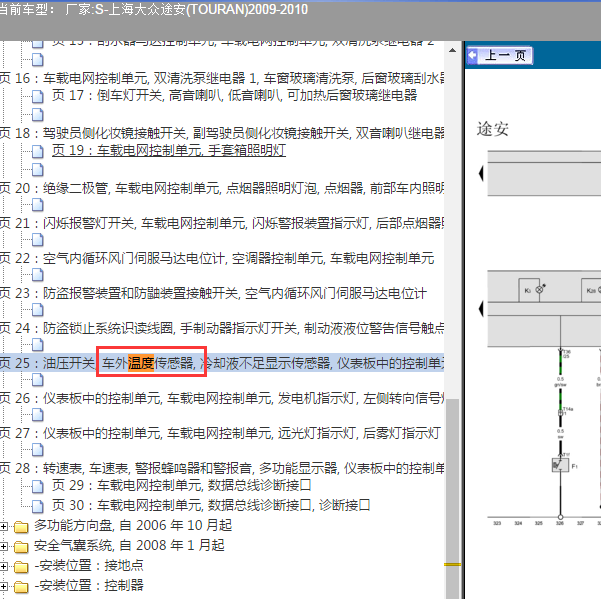601x599 pixels.
Task: Select -安装位置：接地点 item
Action: [89, 565]
